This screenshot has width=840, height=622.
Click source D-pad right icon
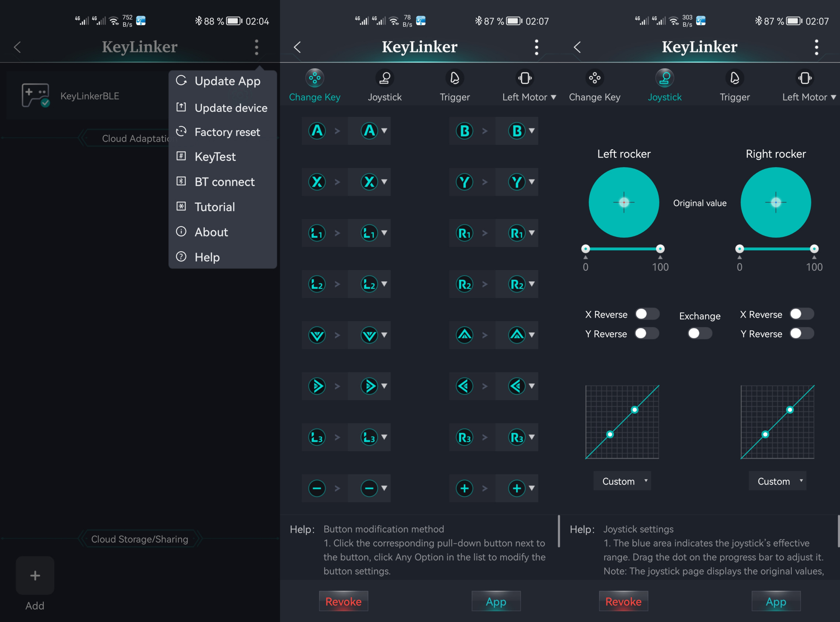click(317, 386)
